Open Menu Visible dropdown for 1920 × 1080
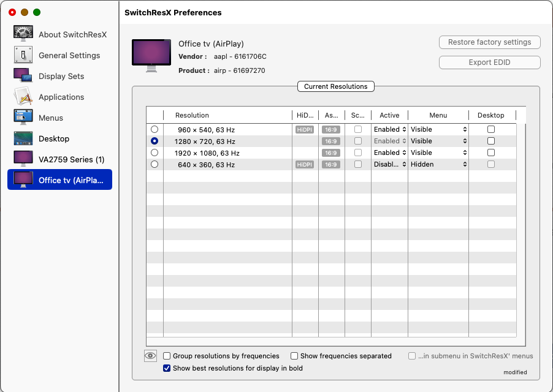Viewport: 553px width, 392px height. point(439,153)
